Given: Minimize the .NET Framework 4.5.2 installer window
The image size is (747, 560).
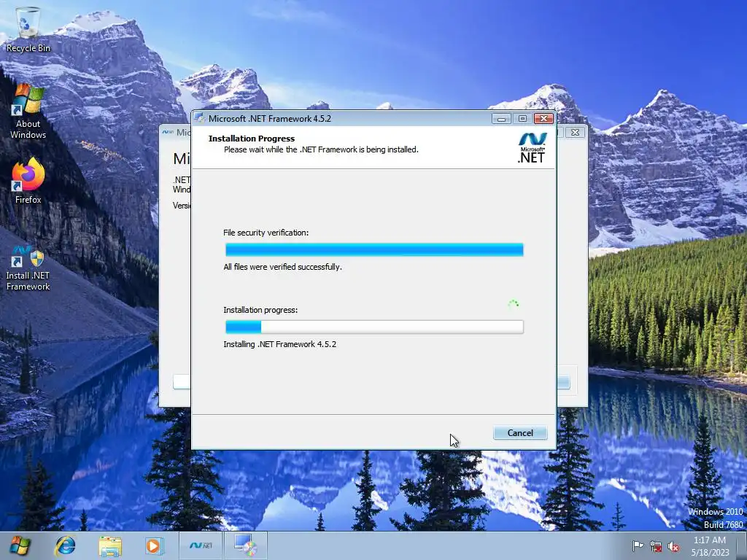Looking at the screenshot, I should [x=501, y=119].
